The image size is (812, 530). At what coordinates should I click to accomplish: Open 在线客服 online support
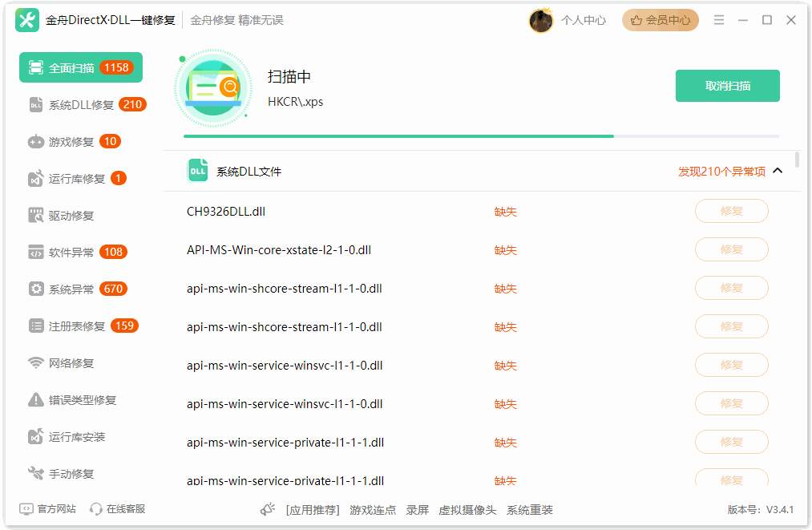click(125, 509)
